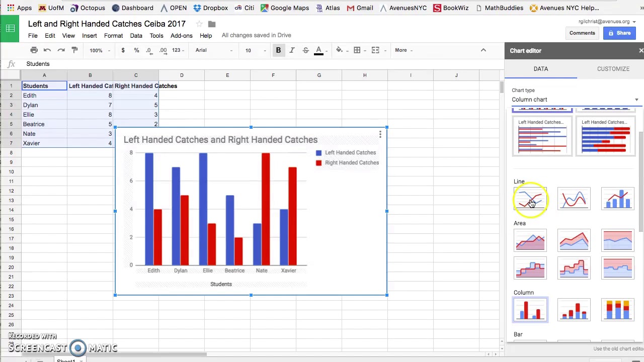Open the Format menu

(113, 35)
